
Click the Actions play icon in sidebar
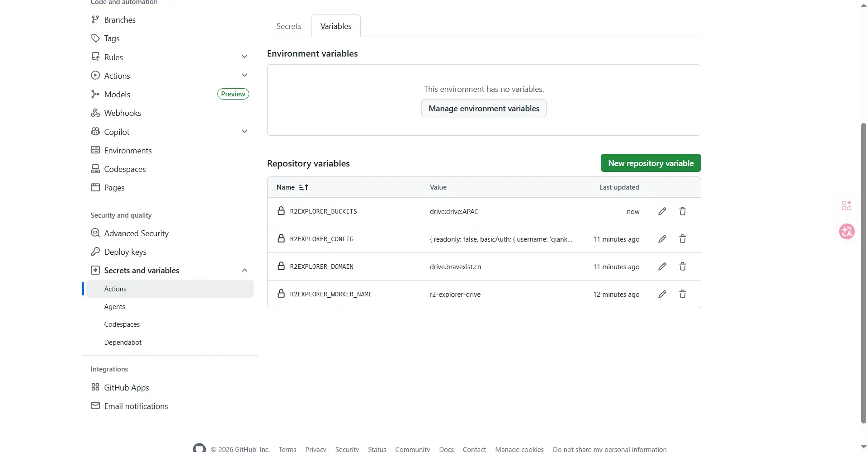pyautogui.click(x=95, y=75)
